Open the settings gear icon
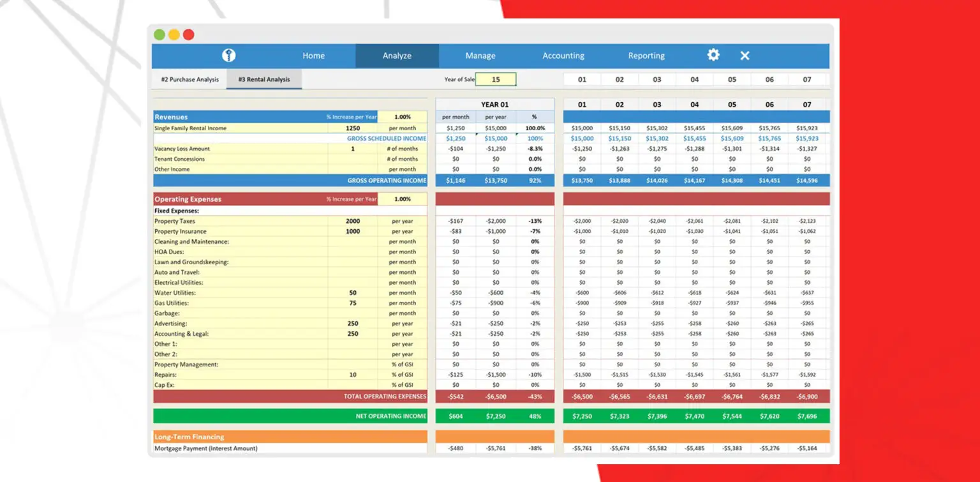The width and height of the screenshot is (980, 482). tap(713, 55)
